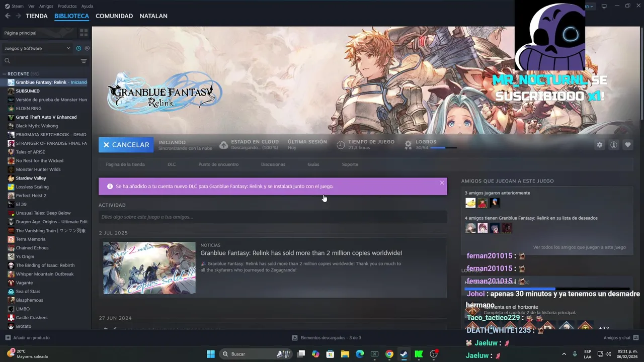Open the Amigos menu
This screenshot has width=644, height=362.
(46, 6)
